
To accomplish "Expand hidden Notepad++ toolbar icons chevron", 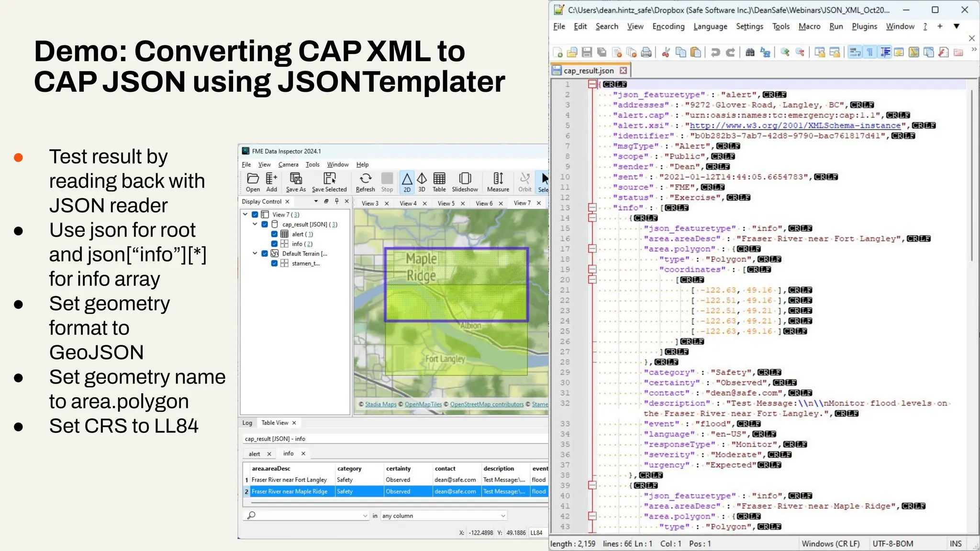I will [974, 49].
